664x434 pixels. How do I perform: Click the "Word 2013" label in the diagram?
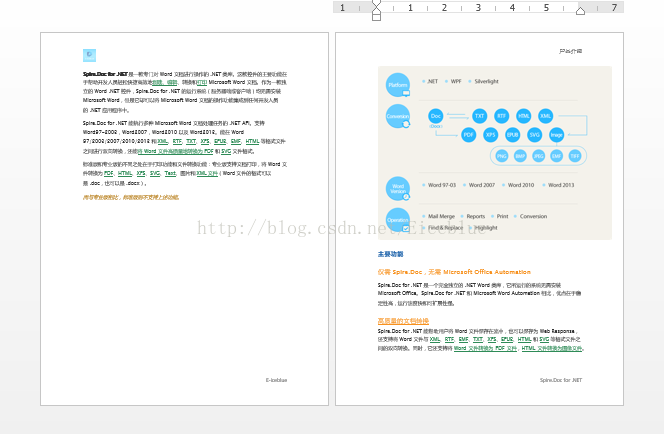[x=561, y=185]
